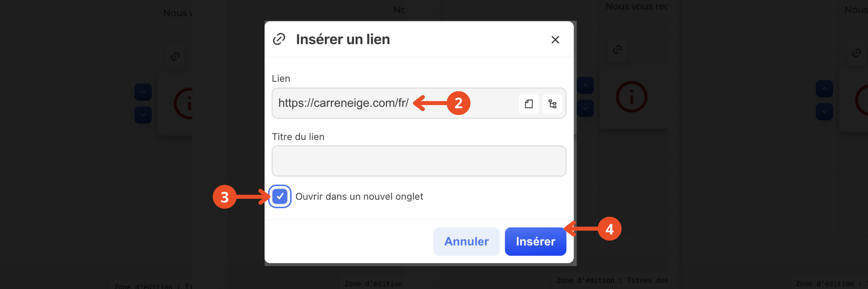Click the 'Ouvrir dans un nouvel onglet' label
The width and height of the screenshot is (868, 289).
pyautogui.click(x=359, y=196)
